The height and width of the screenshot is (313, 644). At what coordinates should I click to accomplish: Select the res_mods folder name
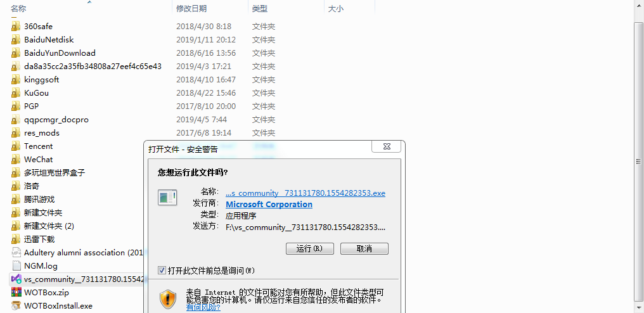point(41,132)
